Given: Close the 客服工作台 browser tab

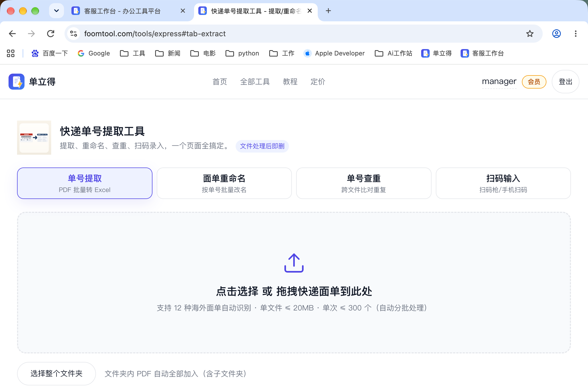Looking at the screenshot, I should coord(183,11).
